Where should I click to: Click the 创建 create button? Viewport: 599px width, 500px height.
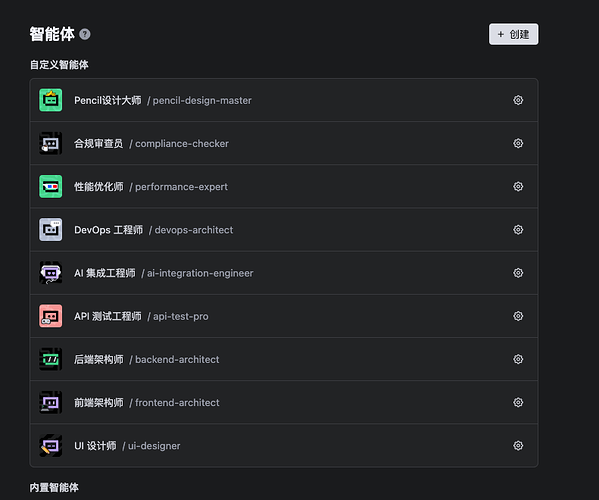[513, 34]
